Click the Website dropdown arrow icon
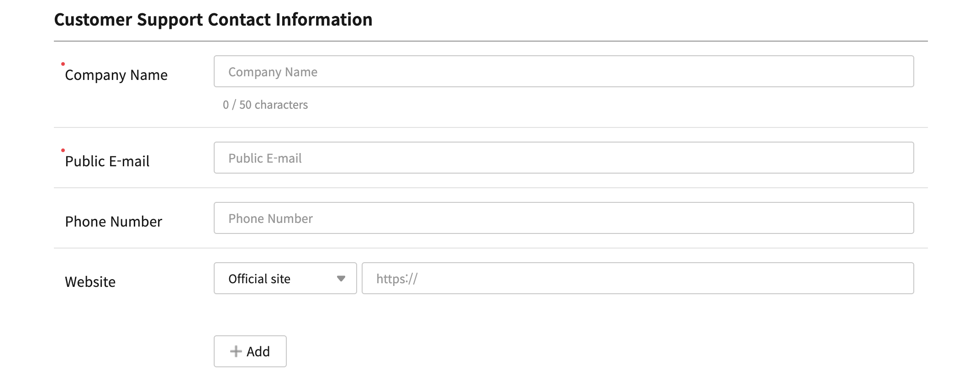This screenshot has height=381, width=980. coord(341,279)
